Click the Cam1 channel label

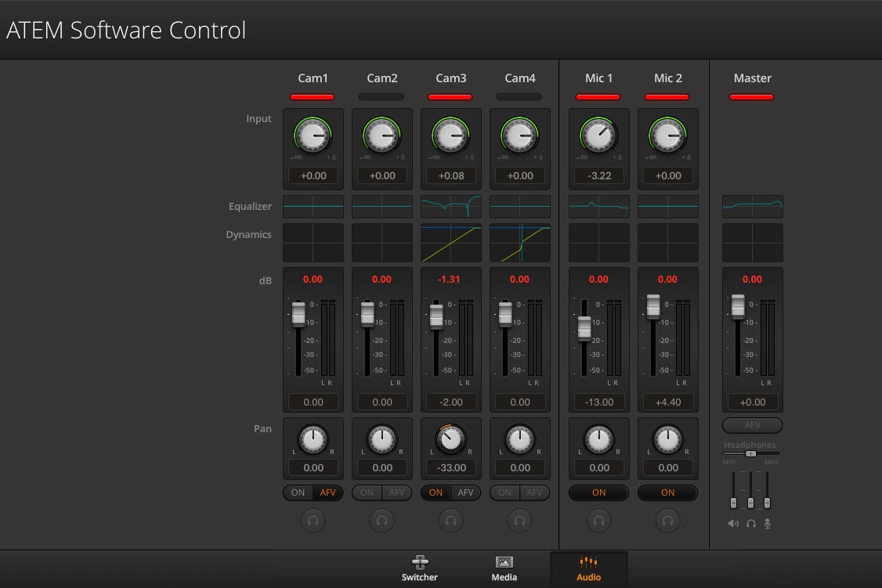(313, 78)
